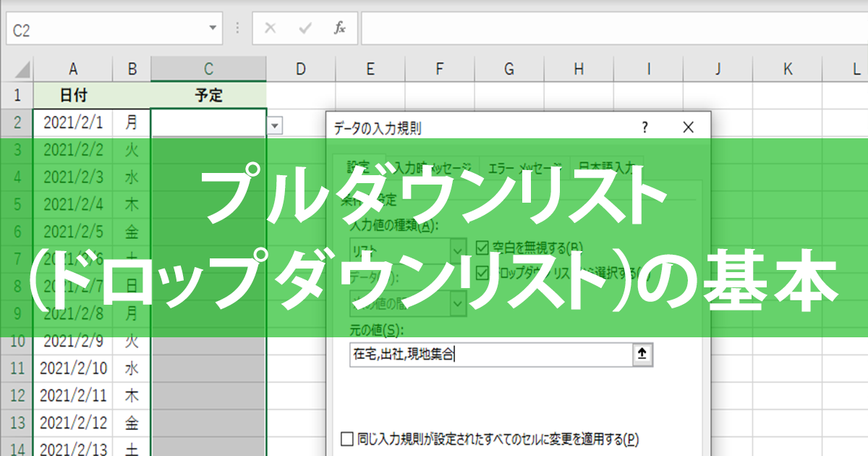This screenshot has width=868, height=456.
Task: Select row 11 header
Action: [17, 368]
